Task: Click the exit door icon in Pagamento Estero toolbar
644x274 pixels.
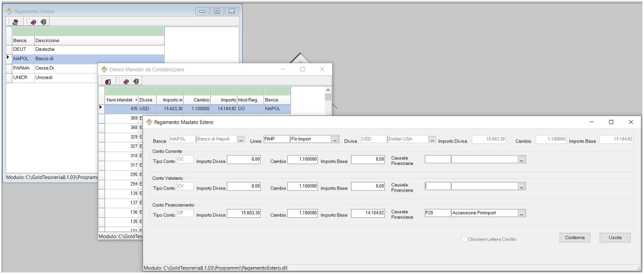Action: click(43, 21)
